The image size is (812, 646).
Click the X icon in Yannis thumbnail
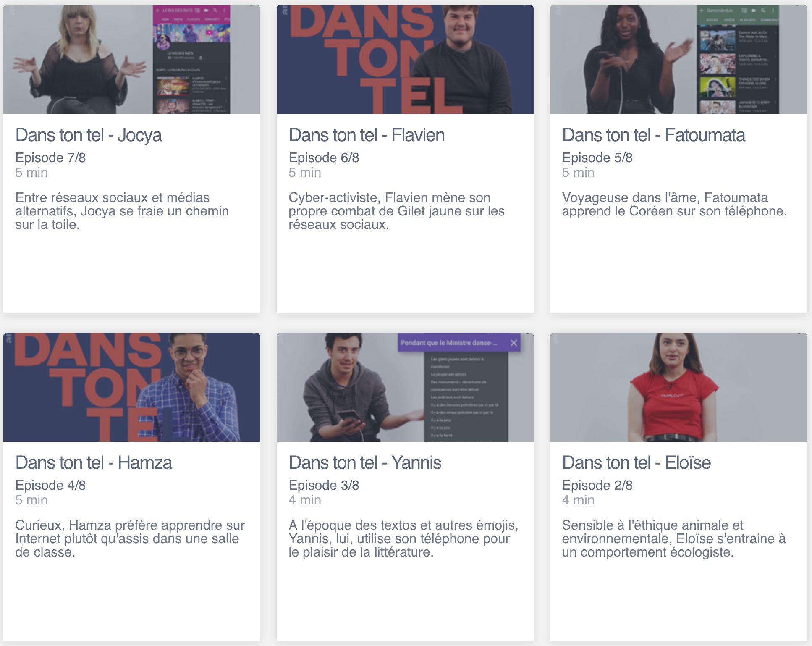pyautogui.click(x=513, y=343)
